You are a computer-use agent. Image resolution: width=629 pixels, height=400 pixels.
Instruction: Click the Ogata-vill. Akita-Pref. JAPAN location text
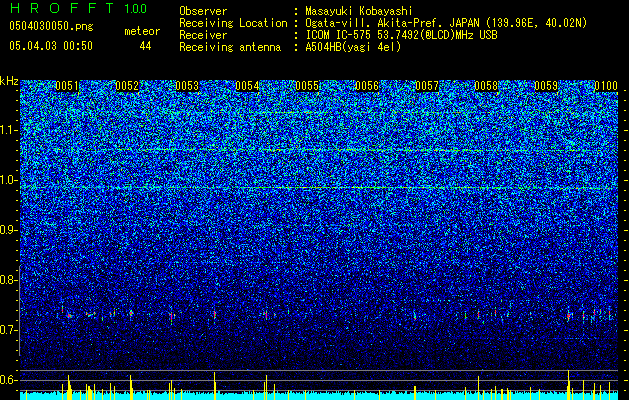(x=446, y=23)
